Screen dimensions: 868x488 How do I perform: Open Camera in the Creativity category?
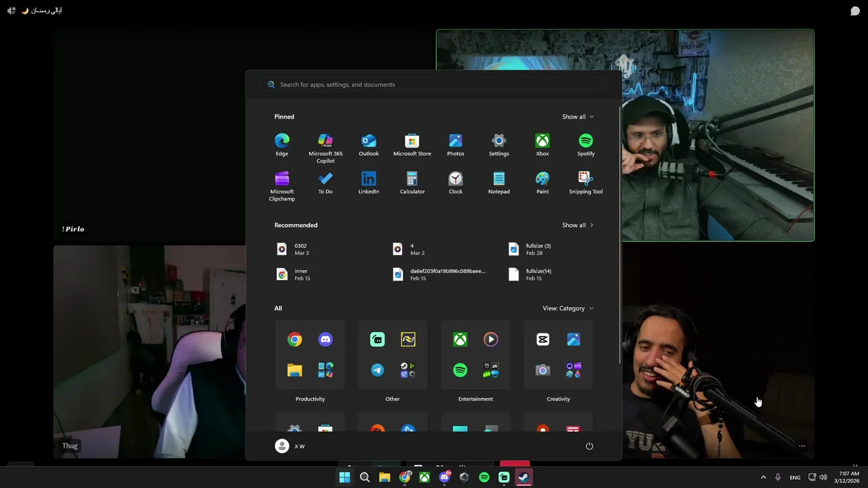pos(542,370)
